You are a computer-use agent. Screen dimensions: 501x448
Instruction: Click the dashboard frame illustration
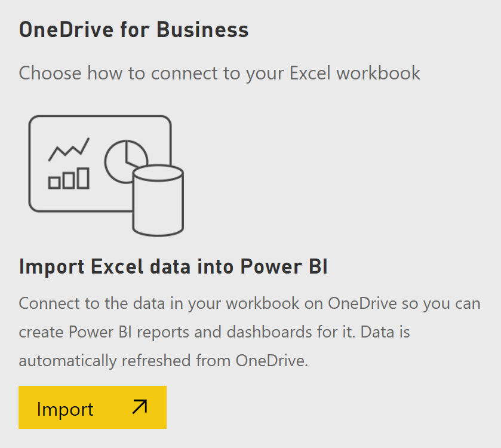point(100,164)
